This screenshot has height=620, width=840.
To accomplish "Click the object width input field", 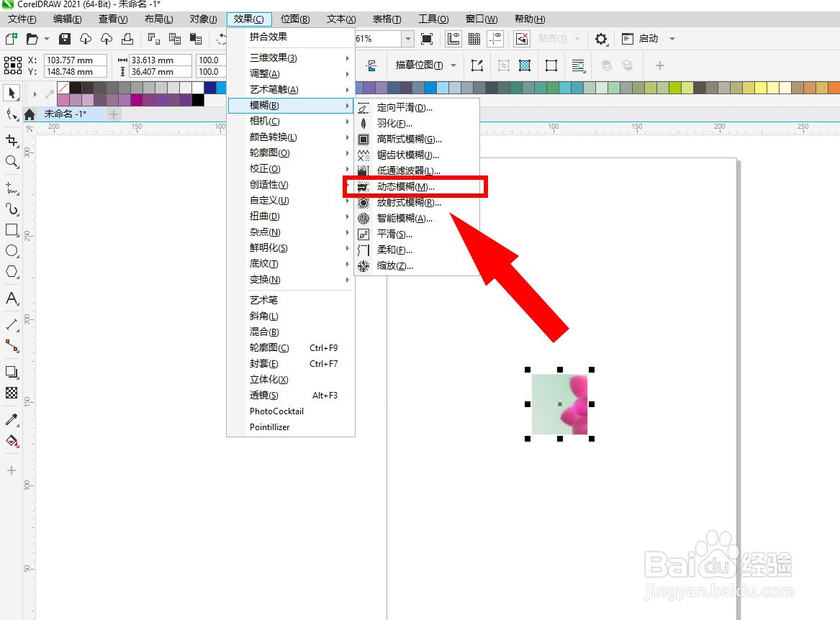I will 161,60.
